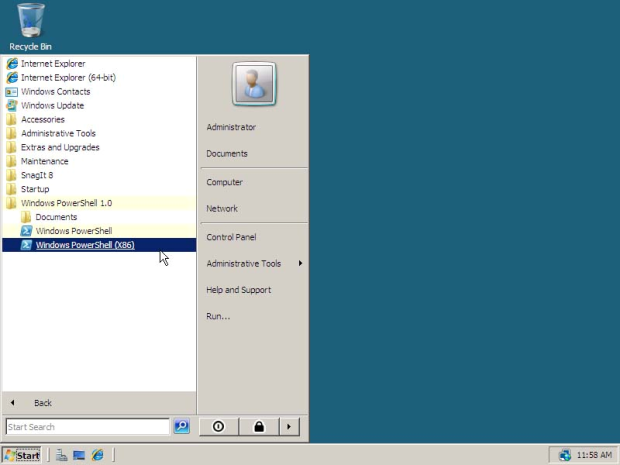Click the Windows PowerShell (X86) shortcut icon
620x465 pixels.
click(26, 245)
